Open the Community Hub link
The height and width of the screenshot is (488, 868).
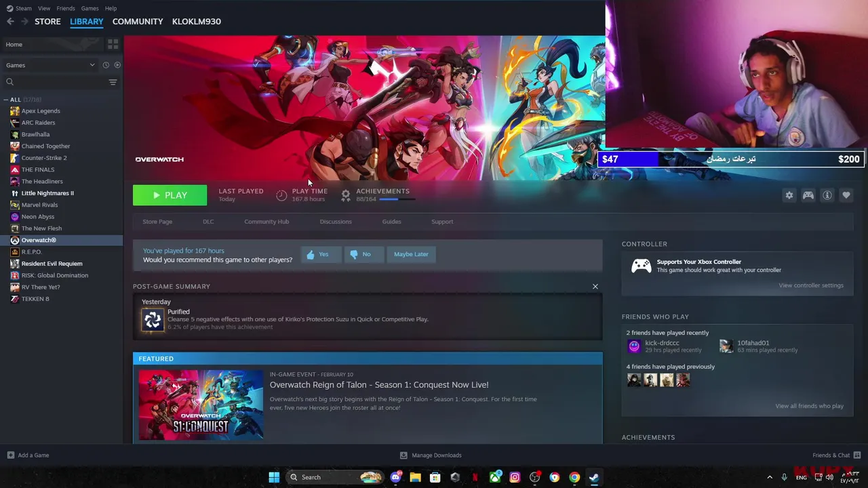click(267, 222)
